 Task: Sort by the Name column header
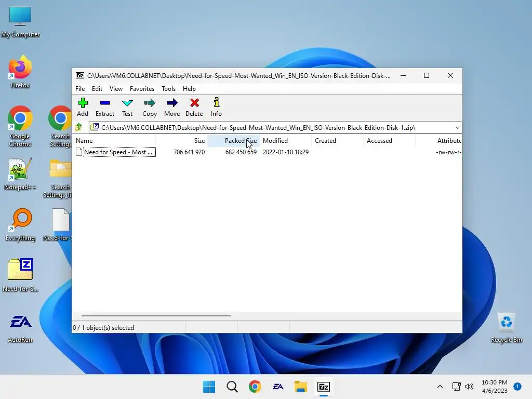(114, 140)
